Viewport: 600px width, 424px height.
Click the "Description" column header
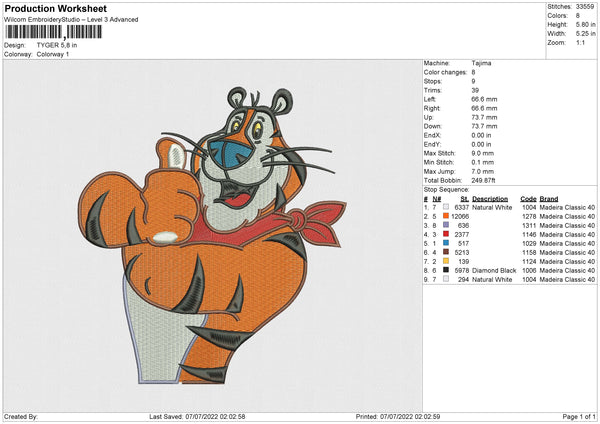coord(490,199)
